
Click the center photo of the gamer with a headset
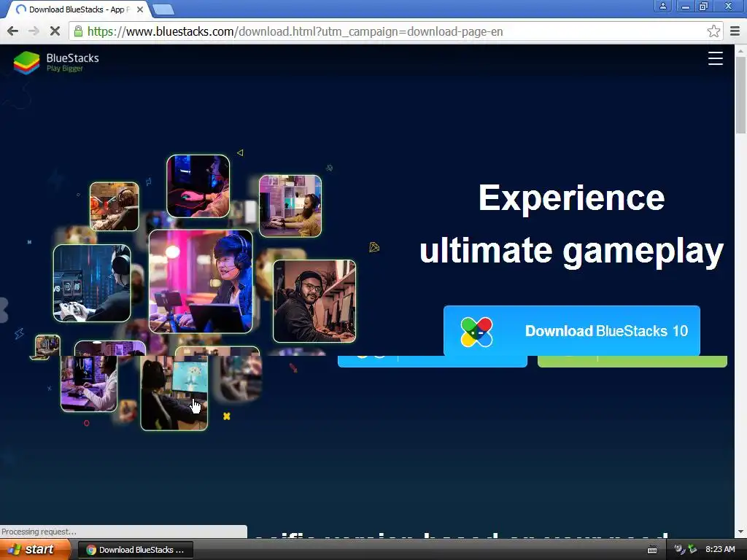coord(201,281)
